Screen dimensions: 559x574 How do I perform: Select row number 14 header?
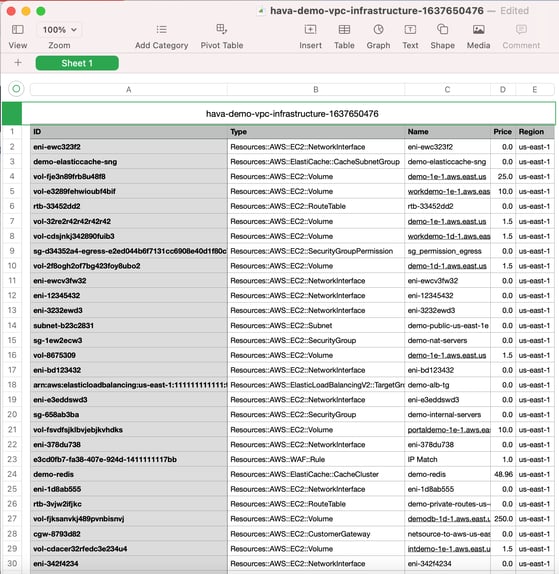click(12, 325)
